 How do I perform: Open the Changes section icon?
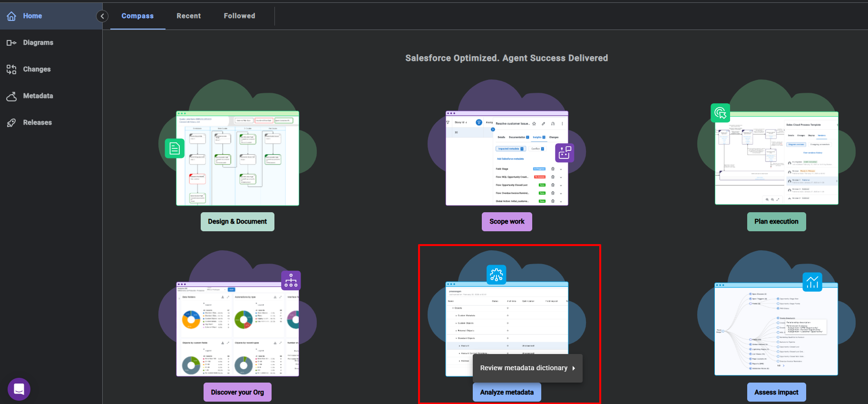coord(11,69)
